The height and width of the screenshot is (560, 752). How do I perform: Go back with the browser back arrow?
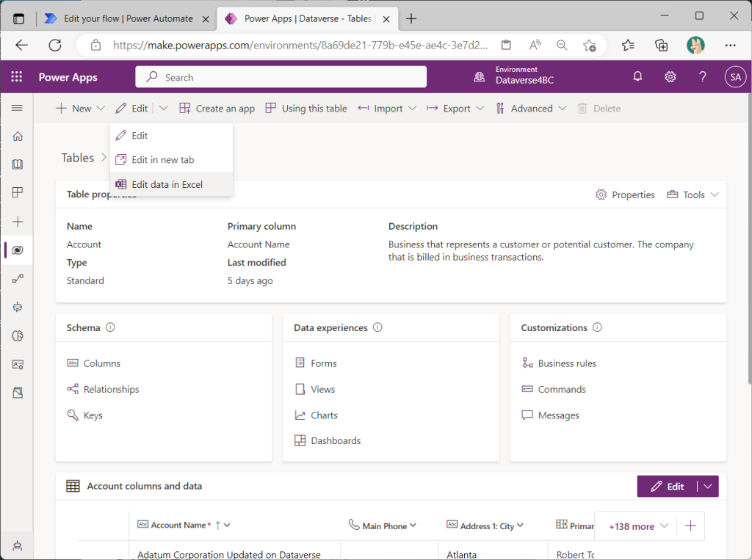21,45
